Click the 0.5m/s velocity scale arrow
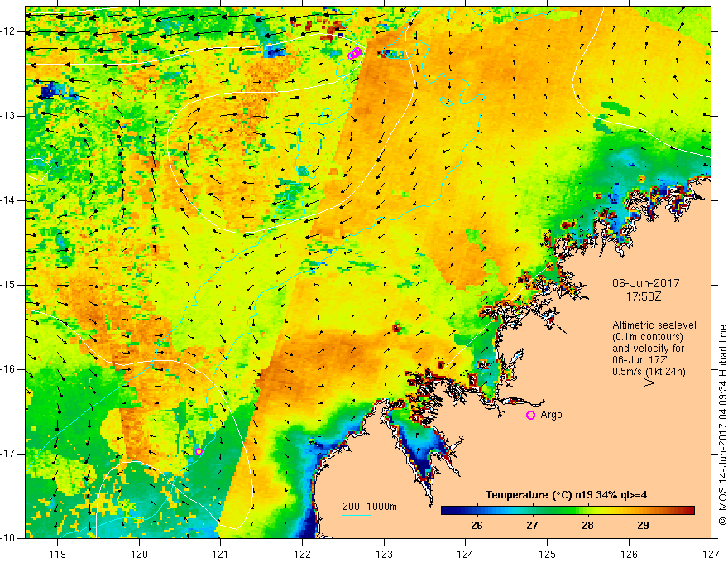The width and height of the screenshot is (728, 563). tap(638, 383)
